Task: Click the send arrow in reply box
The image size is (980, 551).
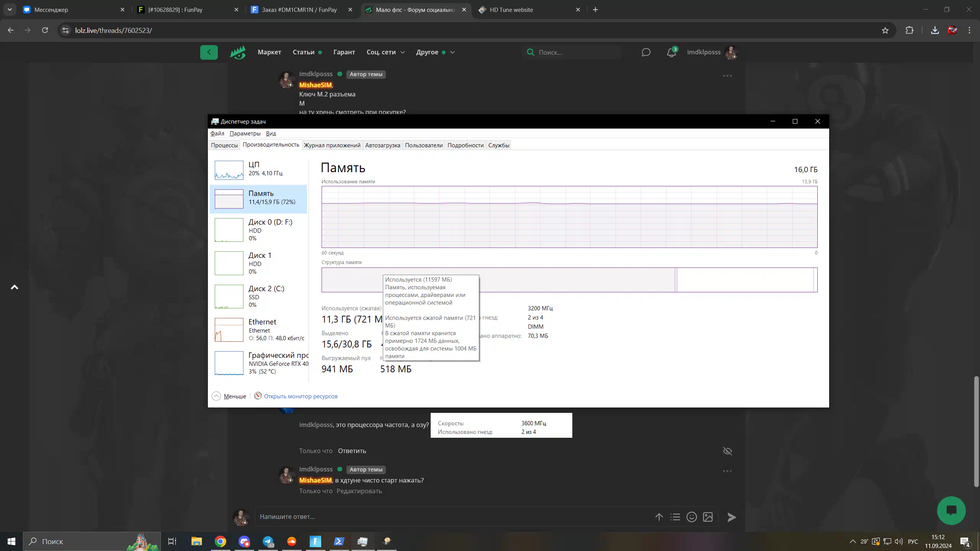Action: tap(731, 517)
